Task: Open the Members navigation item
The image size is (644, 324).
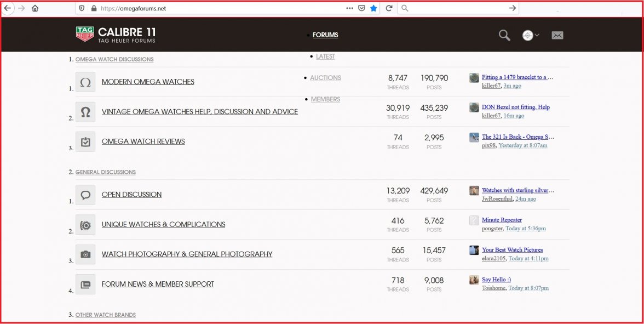Action: pyautogui.click(x=325, y=99)
